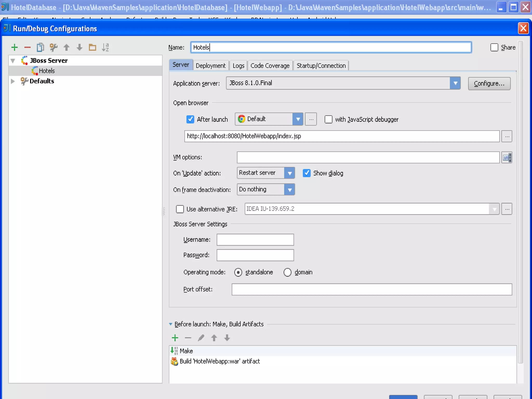Move before launch task up

214,338
